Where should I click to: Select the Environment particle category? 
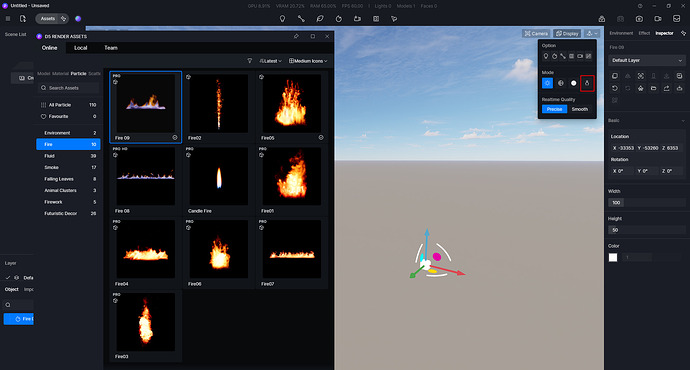click(x=68, y=133)
